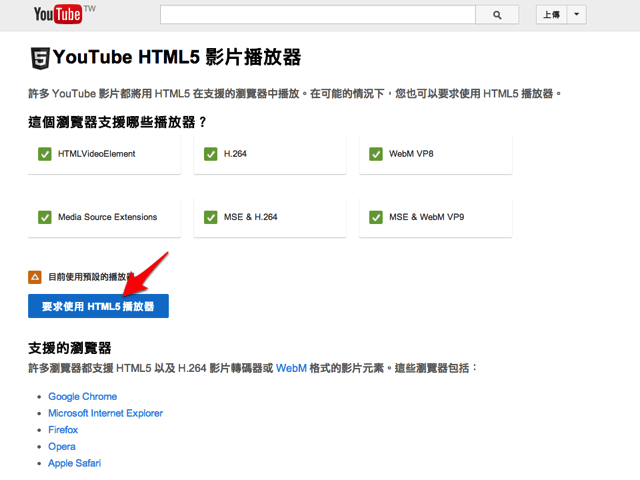640x480 pixels.
Task: Click the 這個瀏覽器支援哪些播放器？ heading
Action: click(x=118, y=122)
